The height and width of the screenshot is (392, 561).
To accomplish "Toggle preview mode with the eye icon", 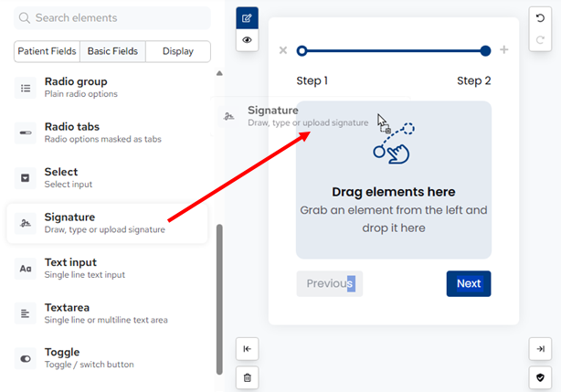I will coord(247,41).
